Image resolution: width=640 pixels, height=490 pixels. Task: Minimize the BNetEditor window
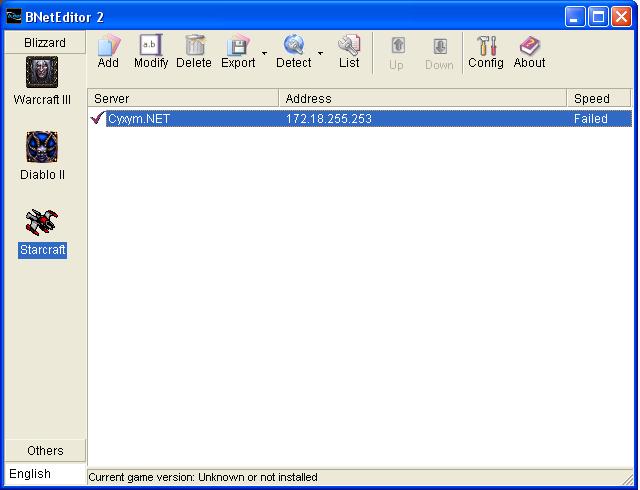tap(575, 17)
